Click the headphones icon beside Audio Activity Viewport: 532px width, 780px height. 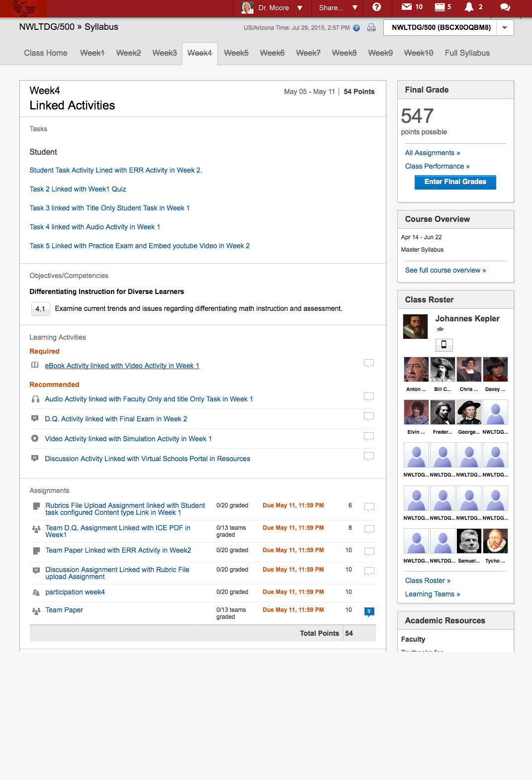coord(35,399)
